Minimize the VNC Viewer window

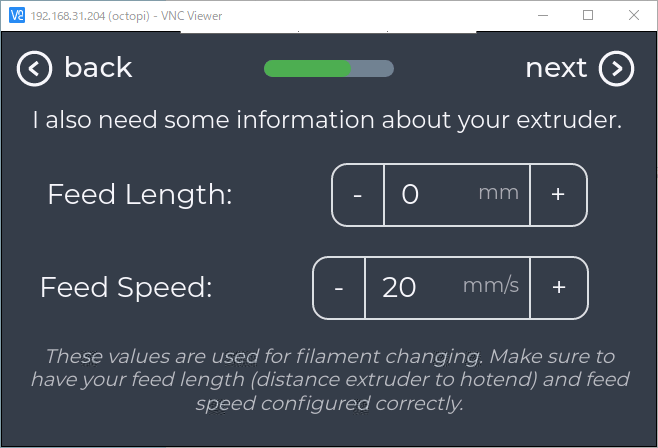(543, 16)
